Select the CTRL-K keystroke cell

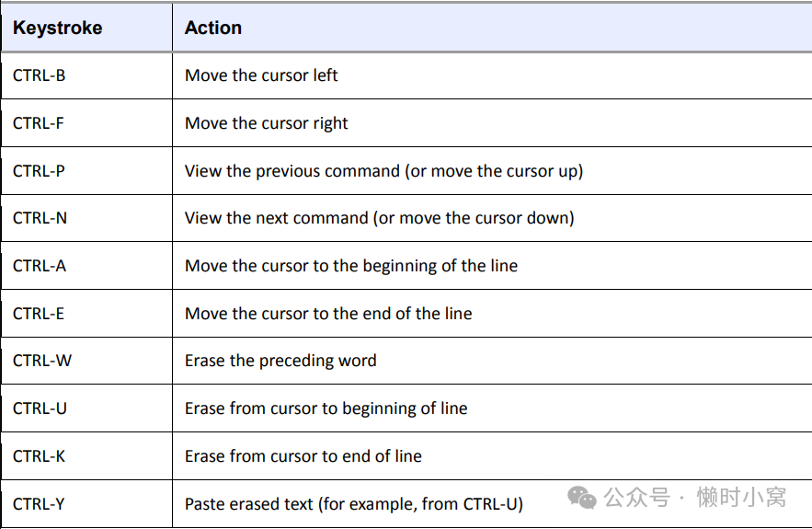click(x=39, y=456)
